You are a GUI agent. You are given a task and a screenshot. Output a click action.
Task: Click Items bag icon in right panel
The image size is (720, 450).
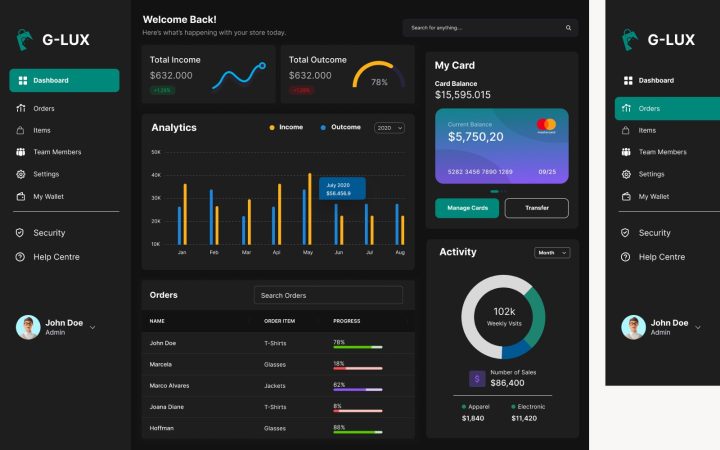coord(625,130)
